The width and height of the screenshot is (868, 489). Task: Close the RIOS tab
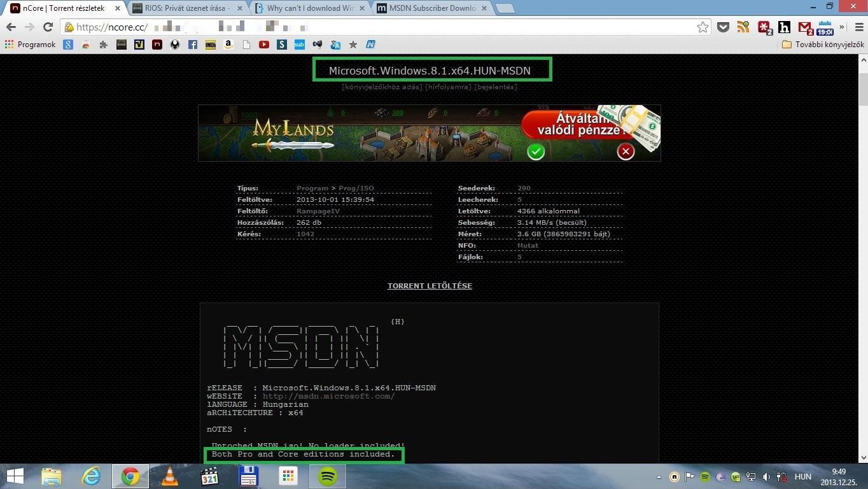(239, 8)
